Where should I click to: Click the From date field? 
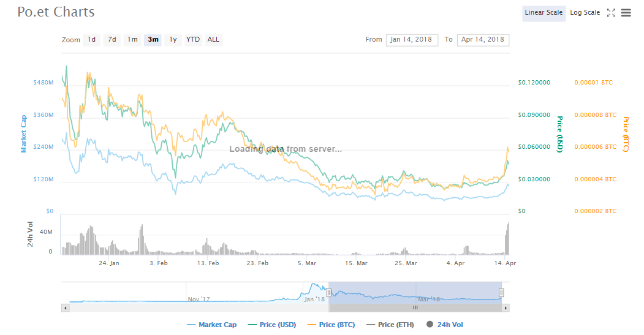pos(412,40)
